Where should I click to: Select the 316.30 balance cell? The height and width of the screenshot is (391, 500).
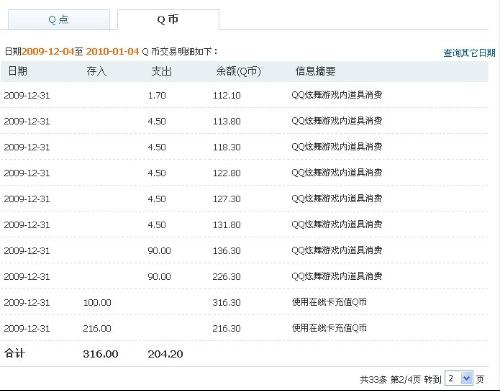(x=227, y=303)
